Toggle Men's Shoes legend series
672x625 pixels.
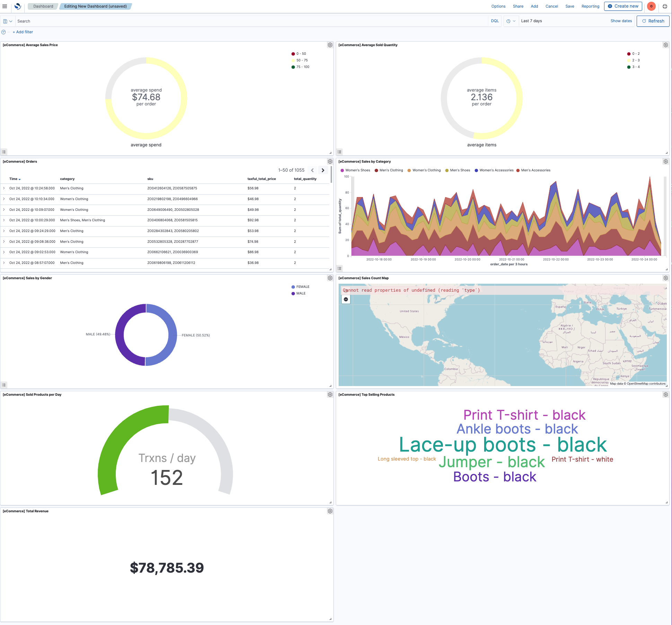coord(457,170)
